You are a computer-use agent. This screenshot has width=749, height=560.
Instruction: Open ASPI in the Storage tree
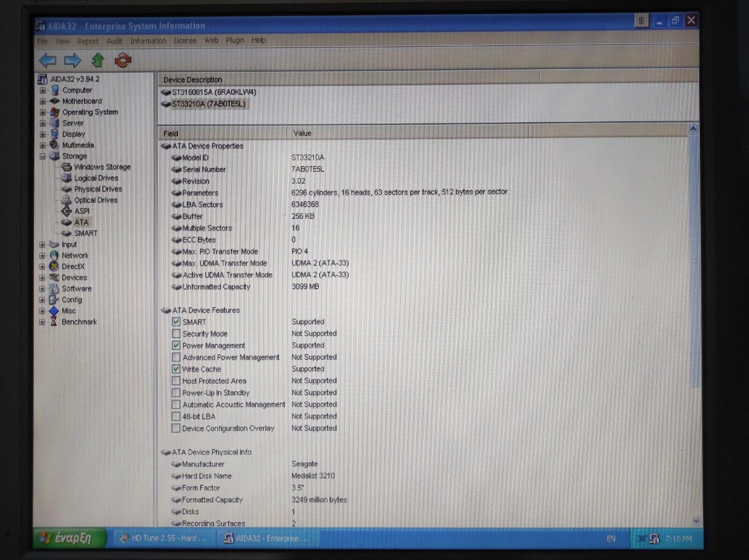click(81, 211)
